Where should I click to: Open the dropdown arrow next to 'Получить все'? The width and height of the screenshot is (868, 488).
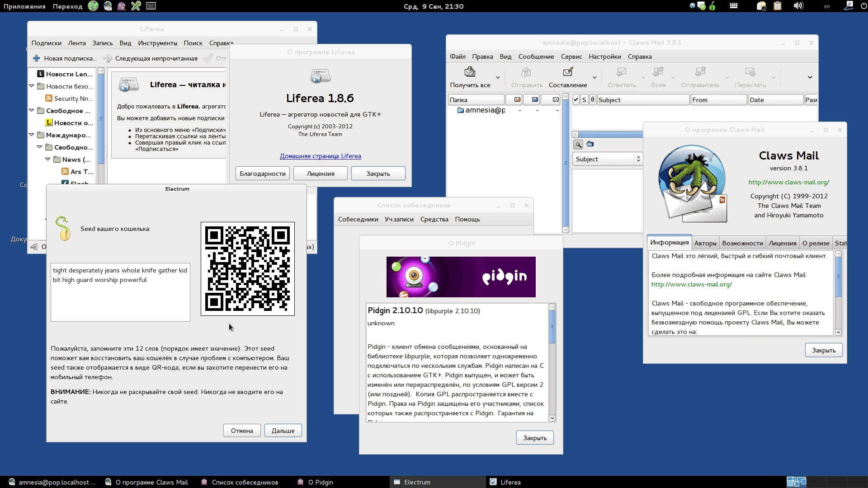pyautogui.click(x=498, y=77)
